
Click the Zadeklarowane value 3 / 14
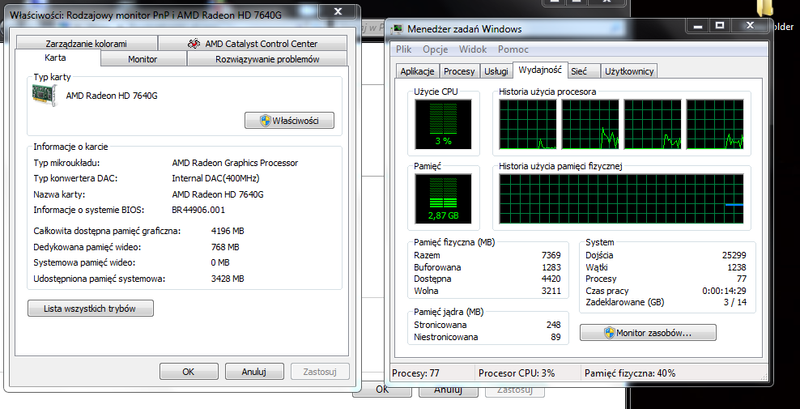coord(735,302)
